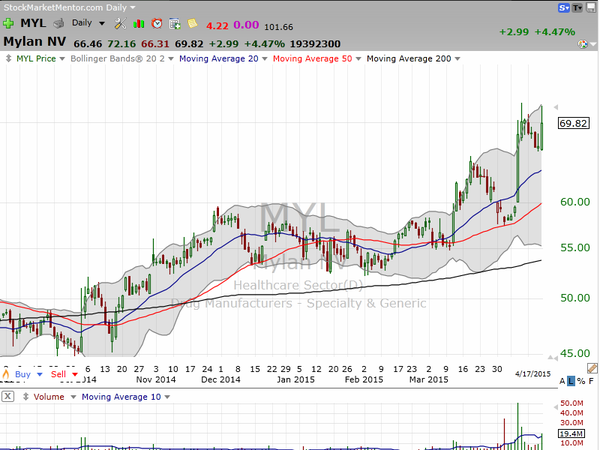Click the gray triangle arrows near 45.00

(552, 357)
